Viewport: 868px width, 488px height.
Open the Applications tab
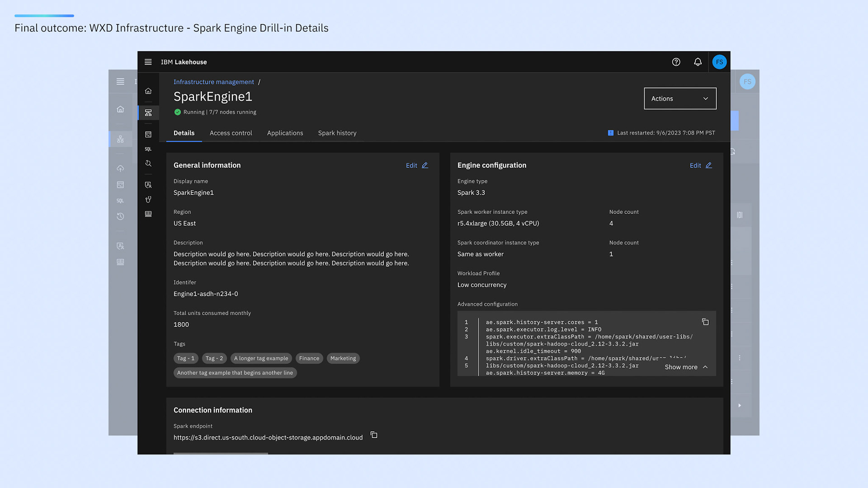[x=285, y=133]
